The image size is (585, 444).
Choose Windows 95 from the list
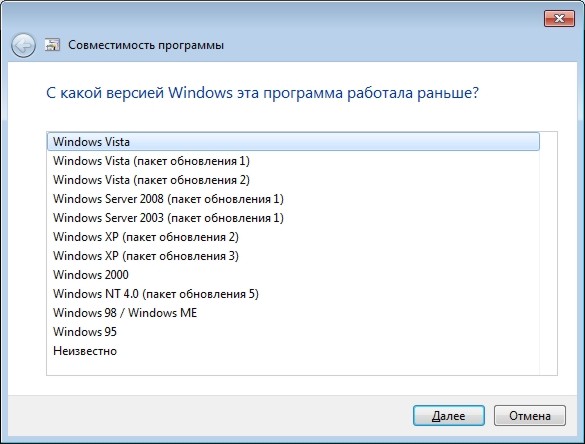pos(293,332)
